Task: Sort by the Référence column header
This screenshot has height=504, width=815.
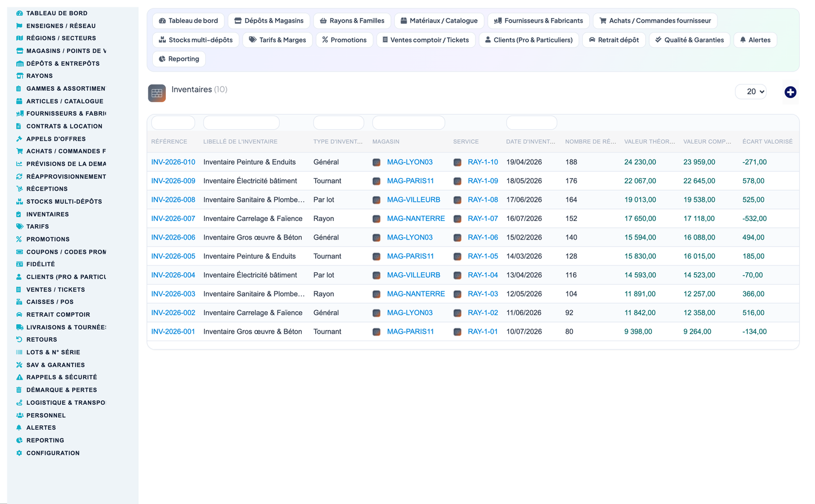Action: (169, 142)
